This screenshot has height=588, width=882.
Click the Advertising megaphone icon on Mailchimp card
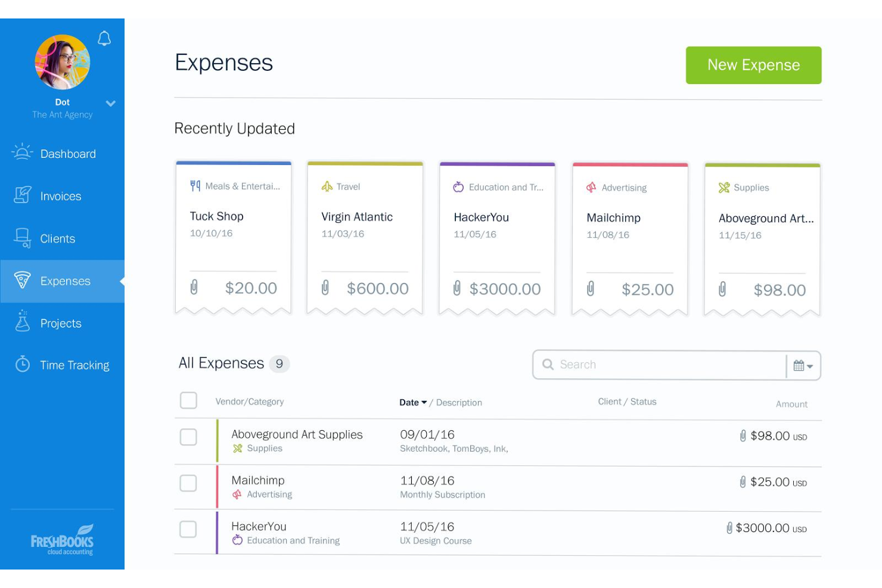click(x=591, y=188)
